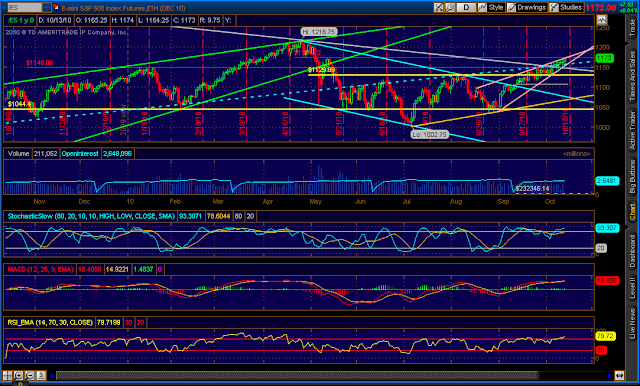Viewport: 640px width, 386px height.
Task: Click the /ES symbol input field
Action: 24,7
